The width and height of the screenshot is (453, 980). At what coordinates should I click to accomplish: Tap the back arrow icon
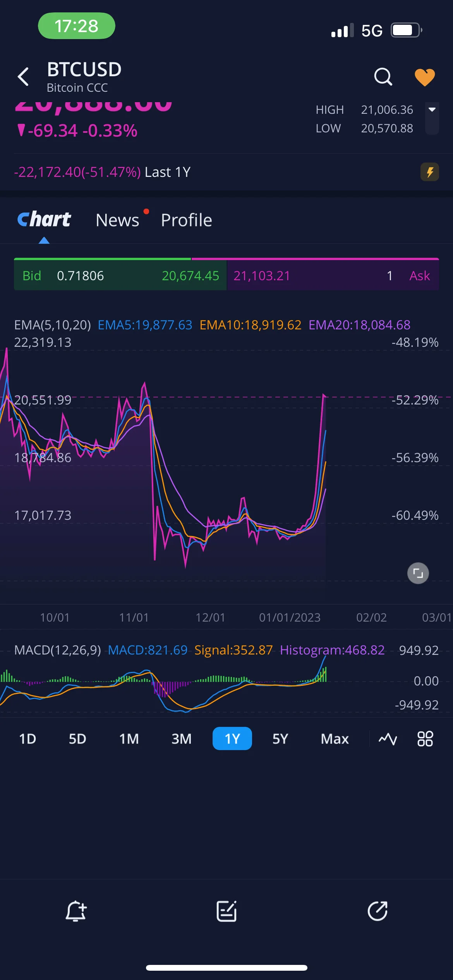23,76
